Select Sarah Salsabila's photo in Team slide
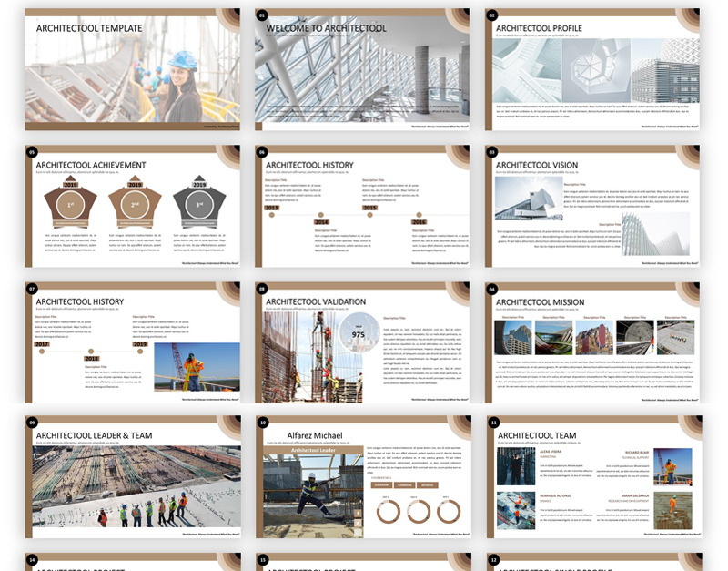The image size is (728, 571). tap(672, 511)
